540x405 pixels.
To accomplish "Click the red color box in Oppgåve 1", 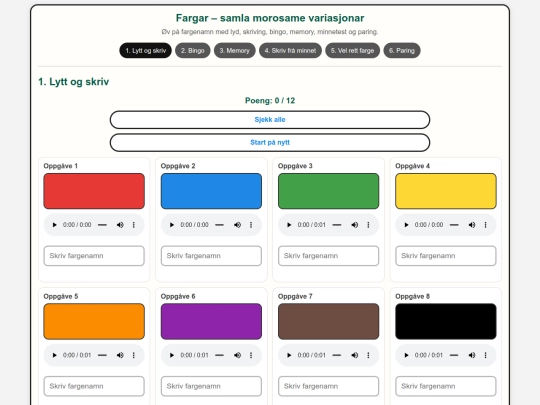I will click(x=94, y=191).
